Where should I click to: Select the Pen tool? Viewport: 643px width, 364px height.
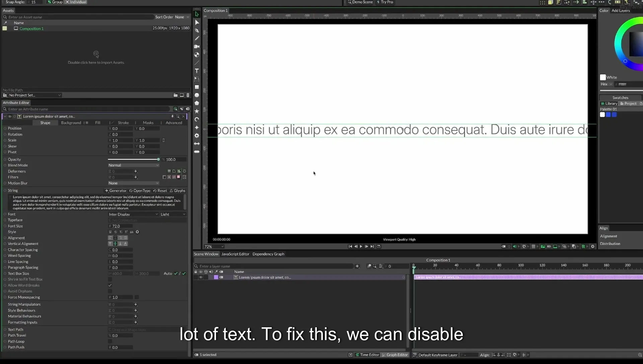197,30
